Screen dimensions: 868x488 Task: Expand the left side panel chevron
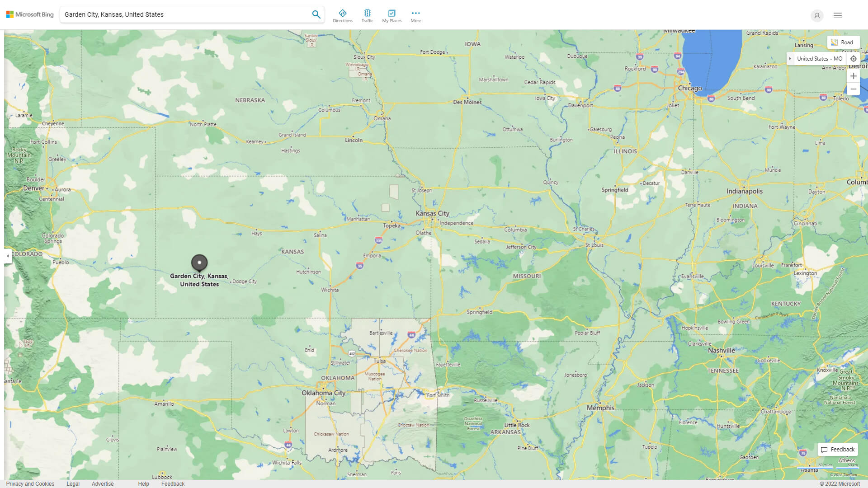[7, 257]
